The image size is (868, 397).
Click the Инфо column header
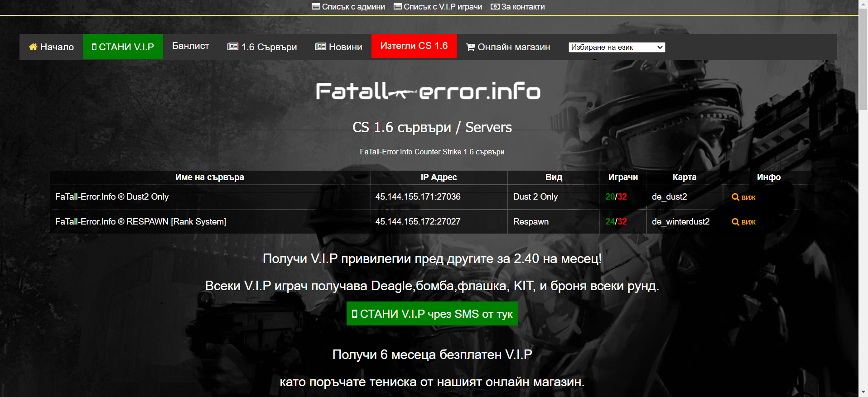point(769,177)
